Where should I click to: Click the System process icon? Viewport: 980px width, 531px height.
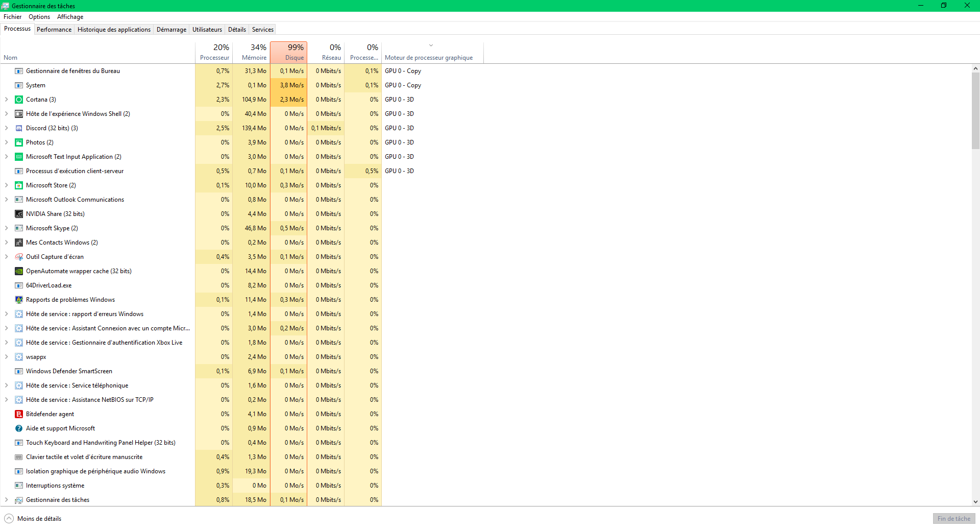[x=19, y=85]
